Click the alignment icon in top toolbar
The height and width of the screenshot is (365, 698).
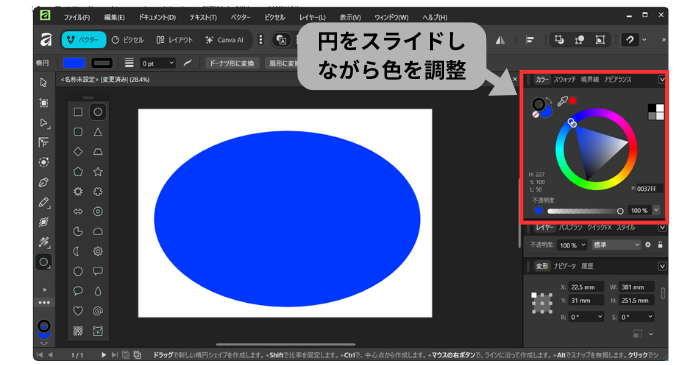point(530,40)
